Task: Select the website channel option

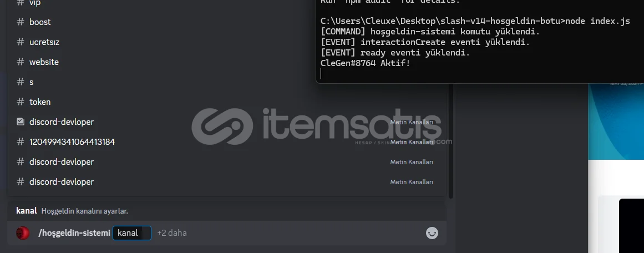Action: click(226, 62)
